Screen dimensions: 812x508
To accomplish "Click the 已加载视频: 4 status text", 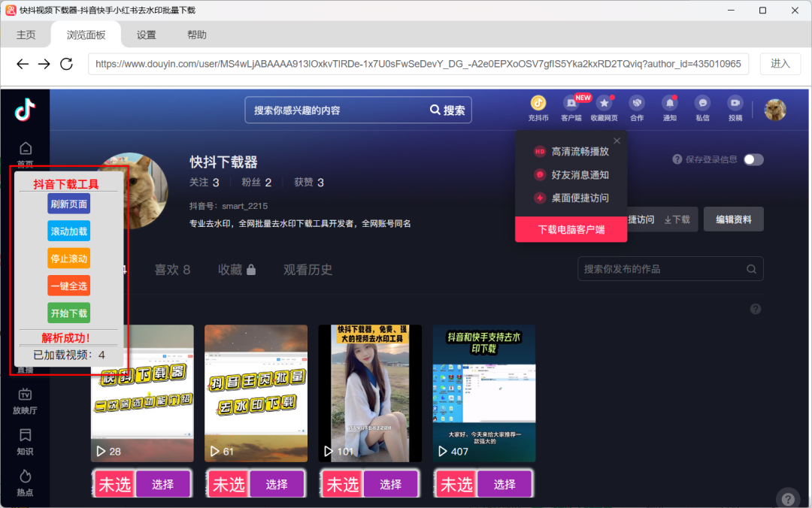I will tap(69, 355).
